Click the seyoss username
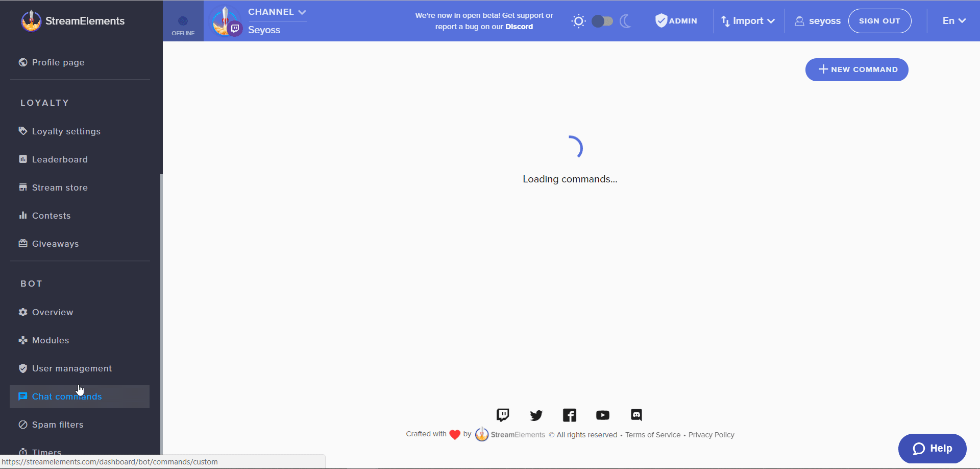Image resolution: width=980 pixels, height=469 pixels. coord(824,21)
